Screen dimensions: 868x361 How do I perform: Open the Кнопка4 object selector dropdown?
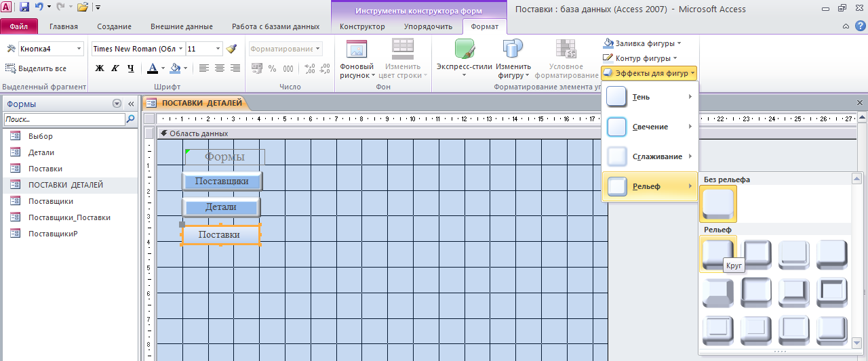79,49
